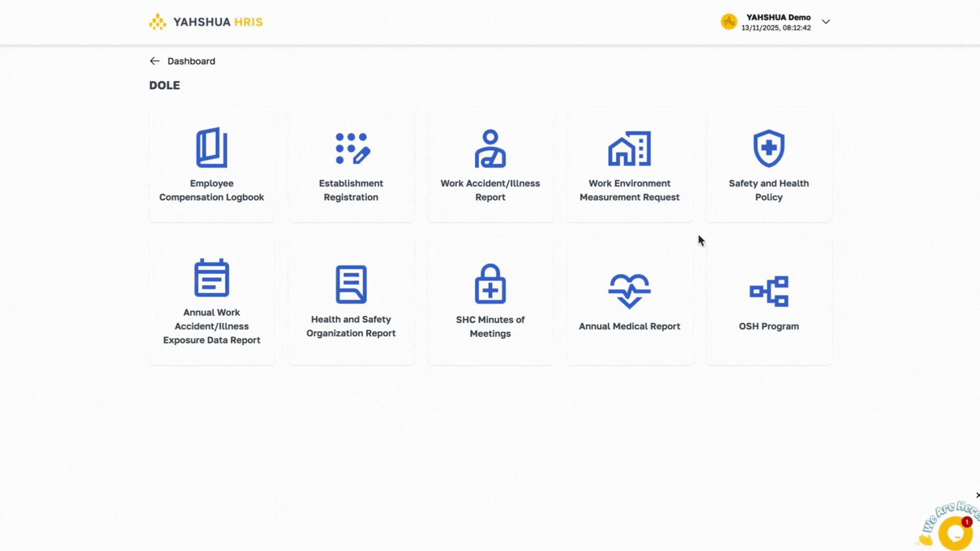Open Safety and Health Policy shield icon
Viewport: 980px width, 551px height.
[769, 148]
